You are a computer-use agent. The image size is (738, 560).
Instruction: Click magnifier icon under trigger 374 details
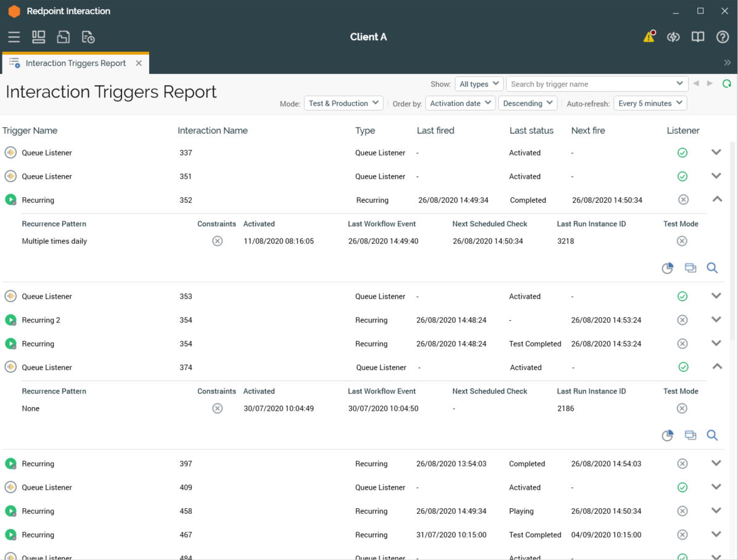click(712, 435)
